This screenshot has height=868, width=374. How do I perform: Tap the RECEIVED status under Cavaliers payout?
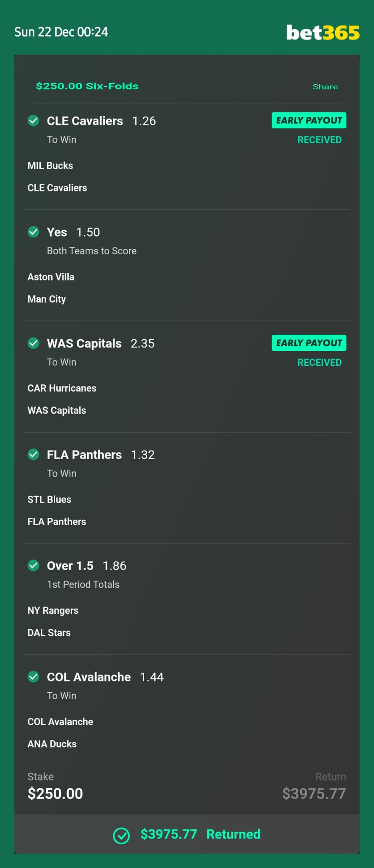click(319, 140)
